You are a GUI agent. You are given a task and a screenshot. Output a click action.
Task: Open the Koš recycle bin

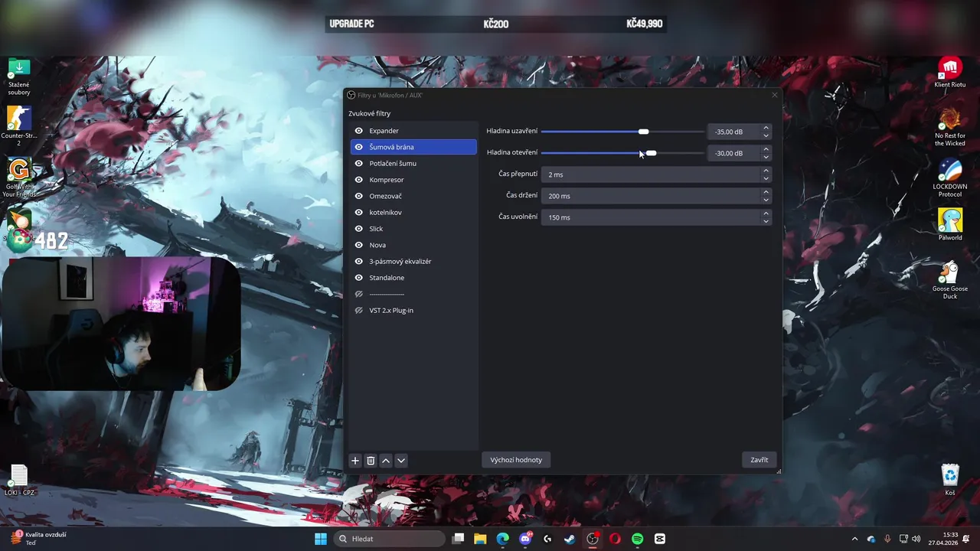click(950, 480)
